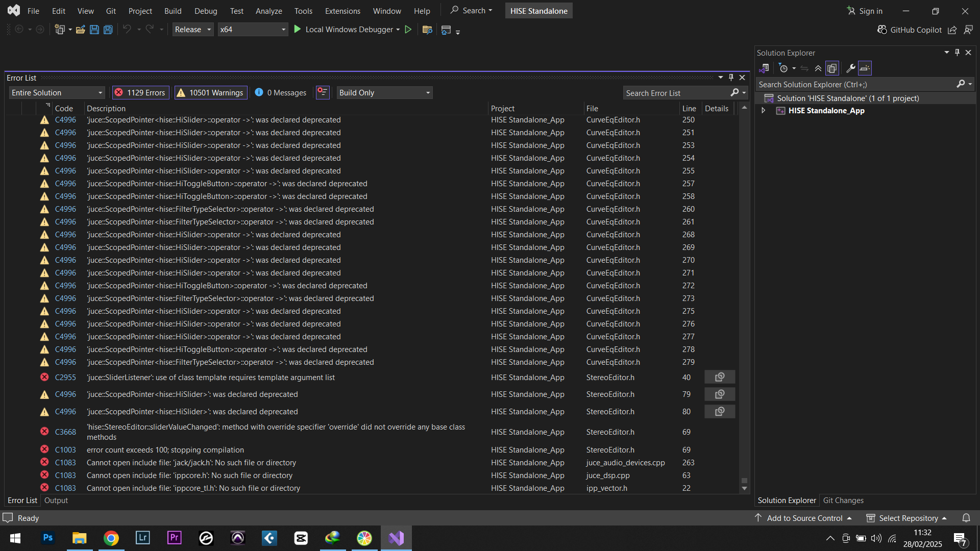This screenshot has height=551, width=980.
Task: Click the Share icon beside GitHub Copilot
Action: [952, 30]
